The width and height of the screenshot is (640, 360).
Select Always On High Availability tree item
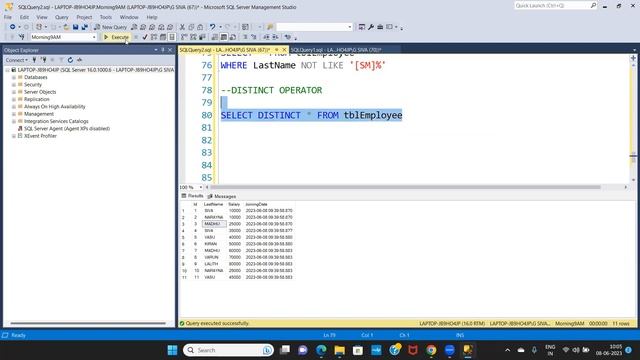[55, 107]
